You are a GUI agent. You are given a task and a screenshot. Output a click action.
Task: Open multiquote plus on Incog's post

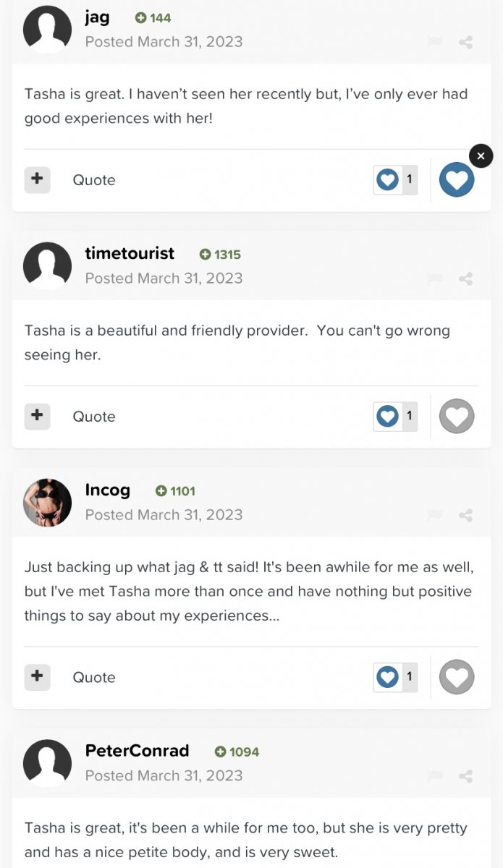click(37, 677)
